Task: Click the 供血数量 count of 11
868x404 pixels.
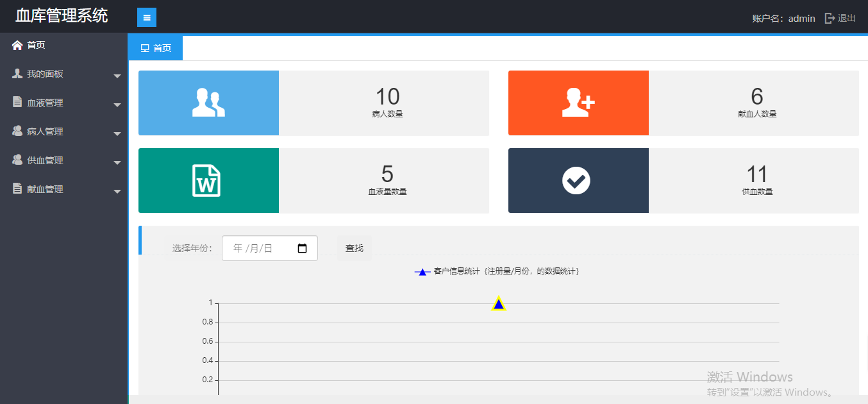Action: point(757,174)
